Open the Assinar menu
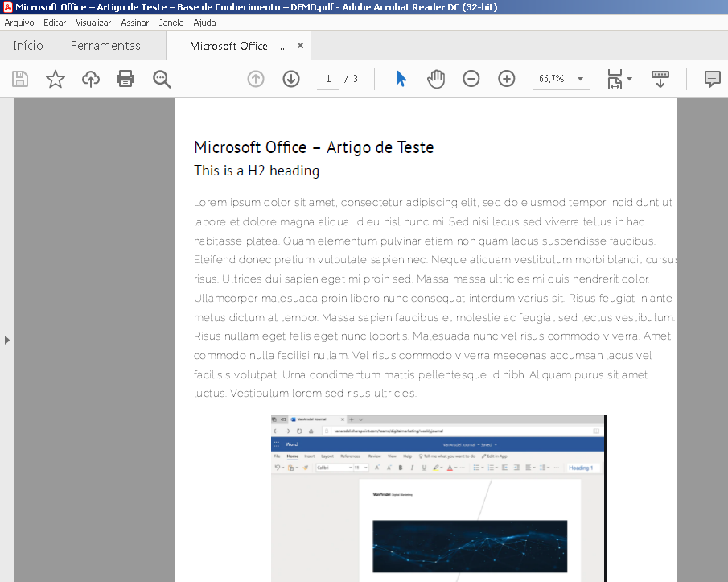The width and height of the screenshot is (728, 582). tap(134, 23)
